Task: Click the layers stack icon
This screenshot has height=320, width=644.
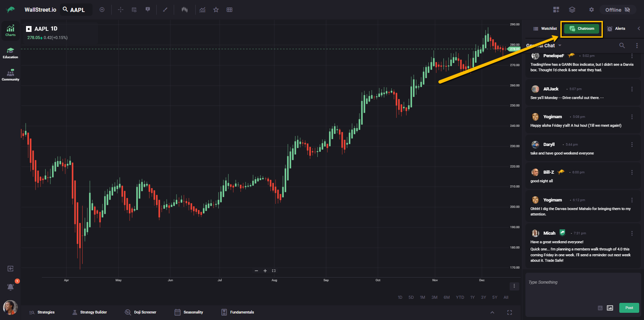Action: (x=572, y=10)
